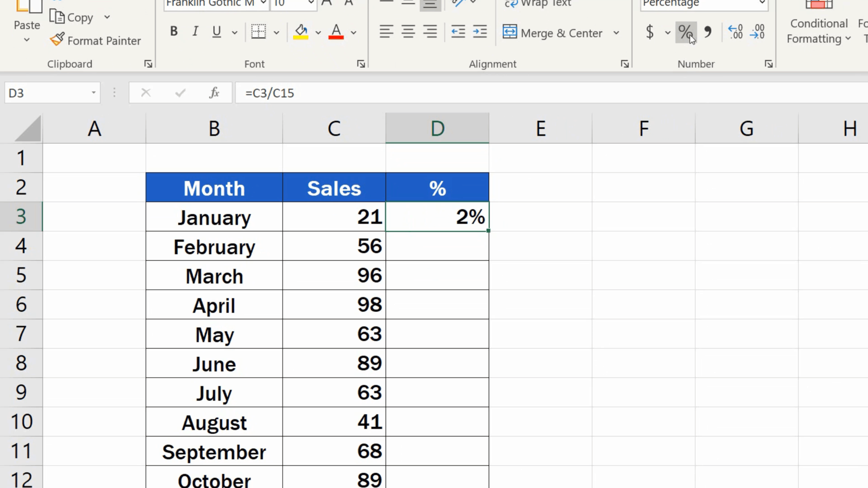
Task: Open the Copy dropdown menu
Action: [107, 17]
